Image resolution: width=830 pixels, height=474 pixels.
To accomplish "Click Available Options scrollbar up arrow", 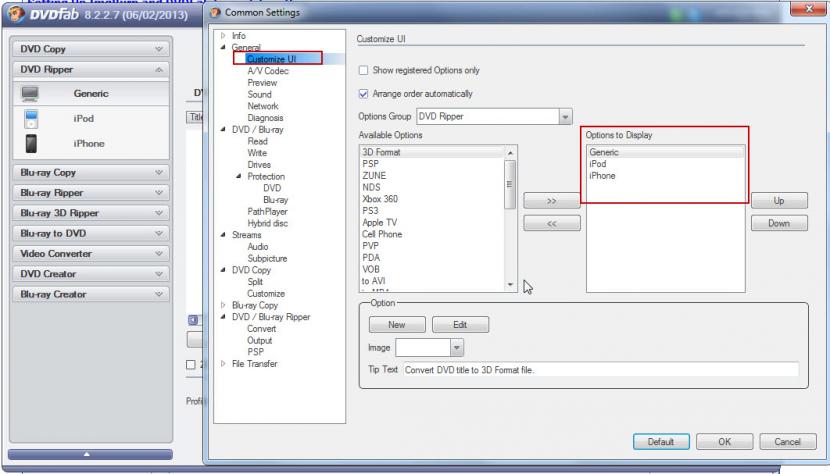I will click(510, 153).
